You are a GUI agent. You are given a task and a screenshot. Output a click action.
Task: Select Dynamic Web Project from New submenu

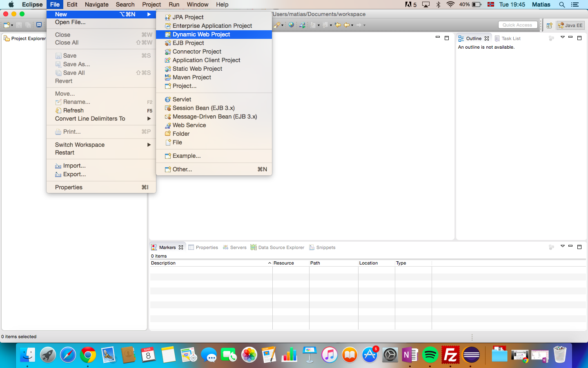214,34
